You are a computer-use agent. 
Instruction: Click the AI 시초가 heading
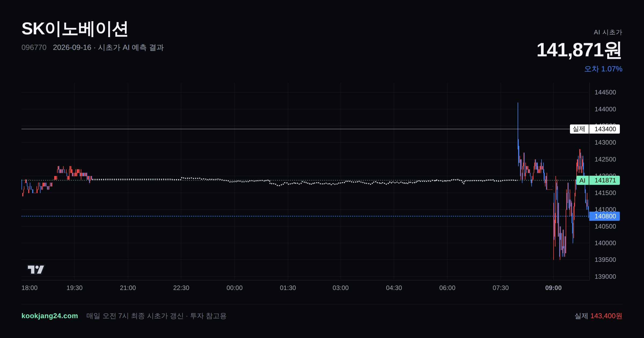[608, 32]
